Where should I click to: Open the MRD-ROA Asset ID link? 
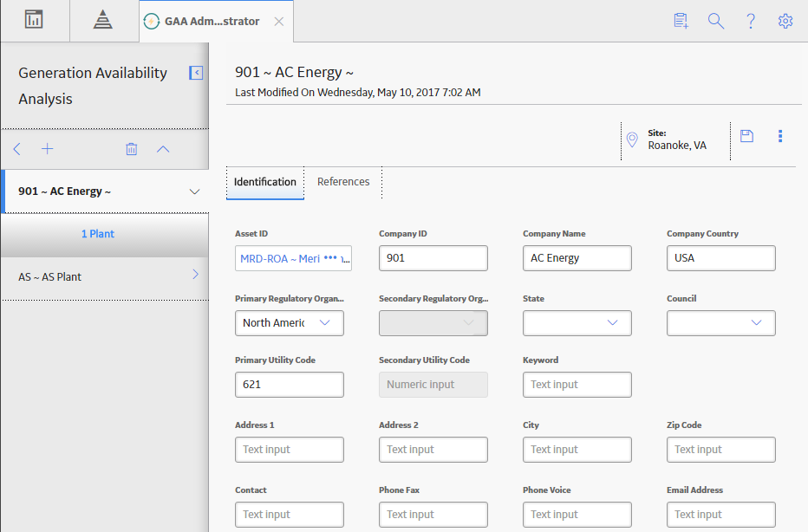(x=280, y=258)
